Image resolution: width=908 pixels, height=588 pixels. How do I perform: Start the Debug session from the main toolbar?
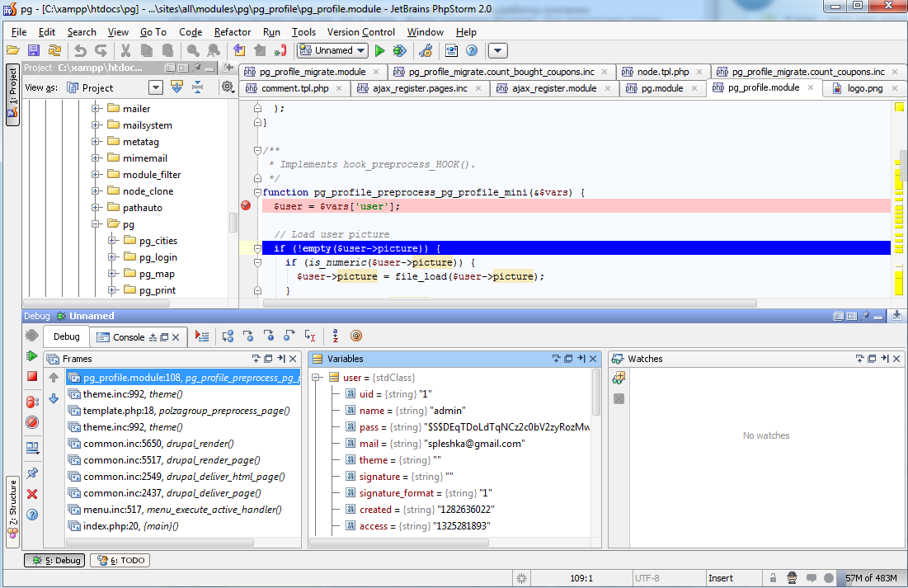coord(400,51)
